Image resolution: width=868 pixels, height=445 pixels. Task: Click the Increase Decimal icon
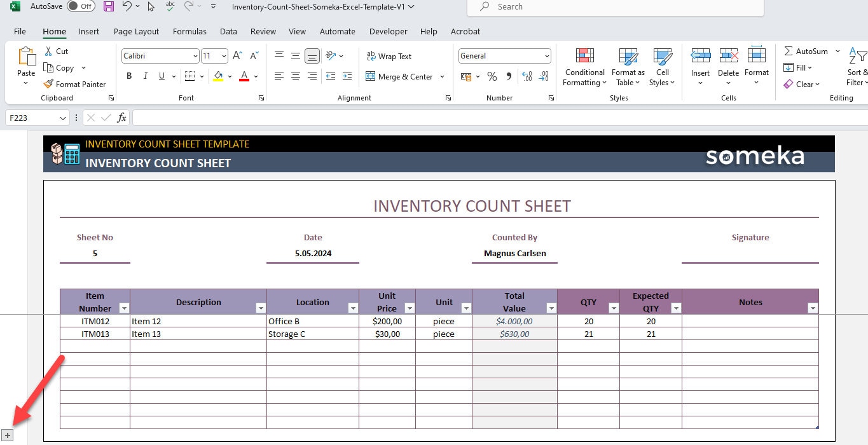click(x=527, y=76)
